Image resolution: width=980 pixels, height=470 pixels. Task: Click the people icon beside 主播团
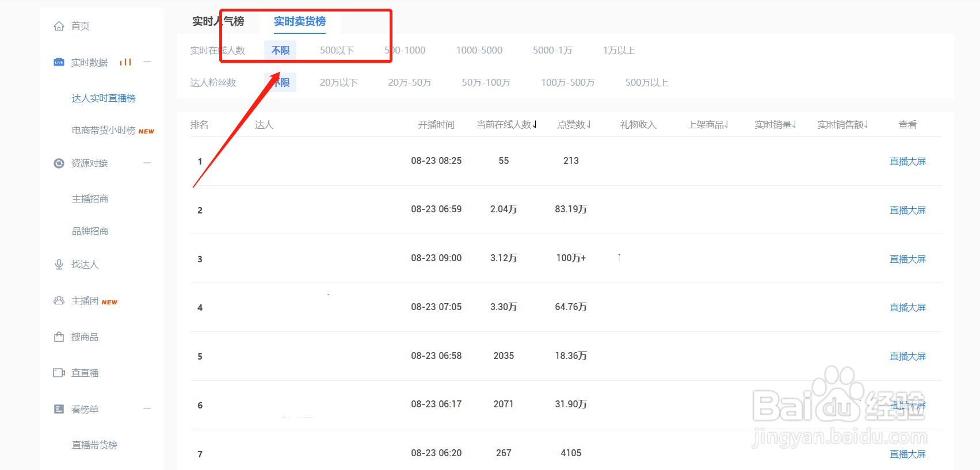point(59,300)
